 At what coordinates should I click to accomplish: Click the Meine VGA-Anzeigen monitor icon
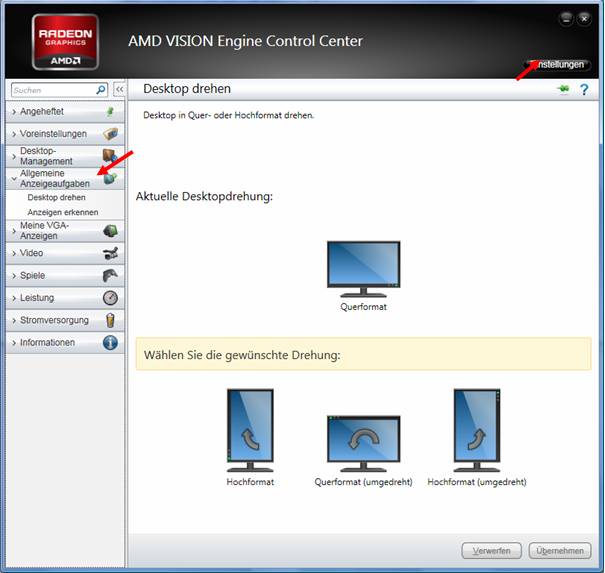[x=111, y=231]
